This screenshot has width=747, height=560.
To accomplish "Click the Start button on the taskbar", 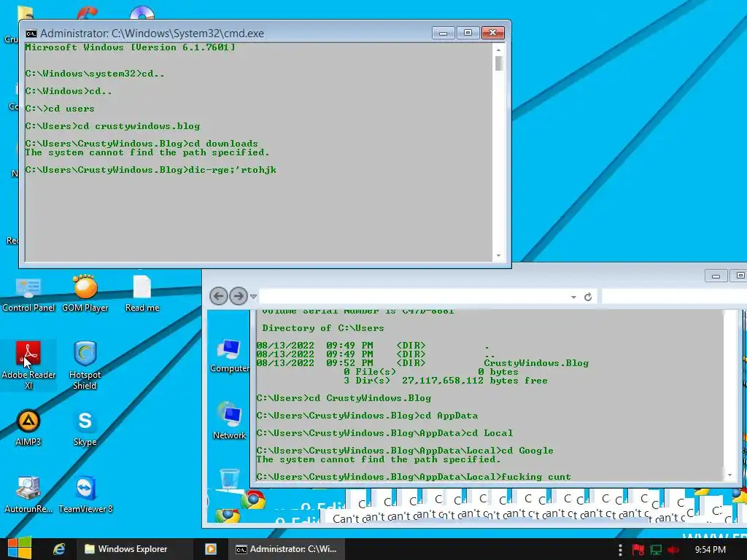I will point(20,548).
